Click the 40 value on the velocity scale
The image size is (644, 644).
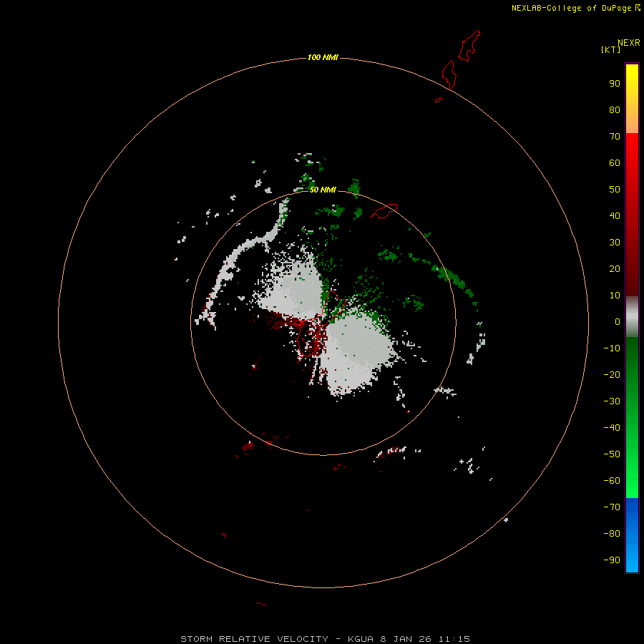[x=615, y=216]
